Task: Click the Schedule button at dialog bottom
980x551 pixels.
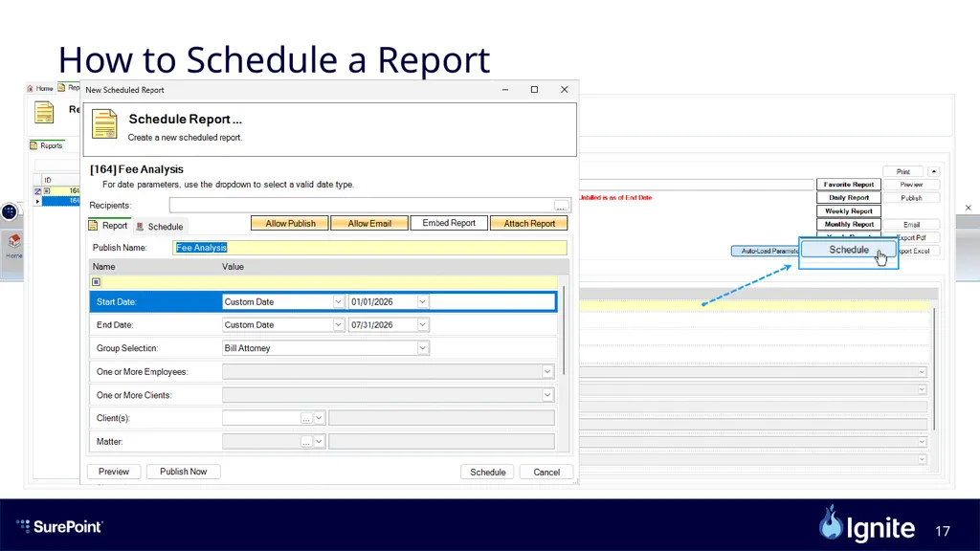Action: point(487,473)
